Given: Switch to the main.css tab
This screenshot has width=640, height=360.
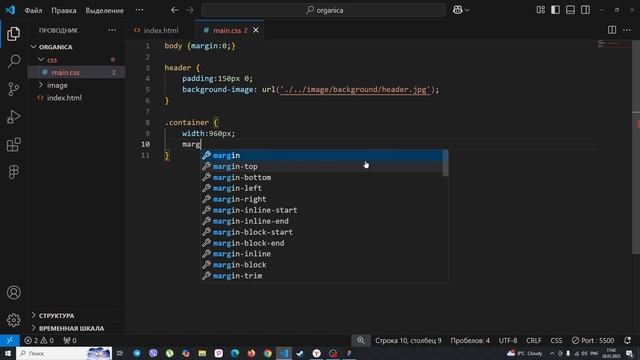Looking at the screenshot, I should click(x=230, y=30).
